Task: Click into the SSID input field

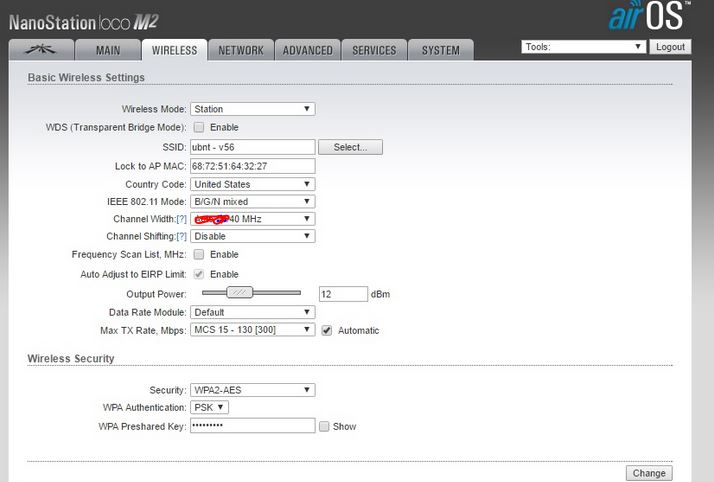Action: pos(253,147)
